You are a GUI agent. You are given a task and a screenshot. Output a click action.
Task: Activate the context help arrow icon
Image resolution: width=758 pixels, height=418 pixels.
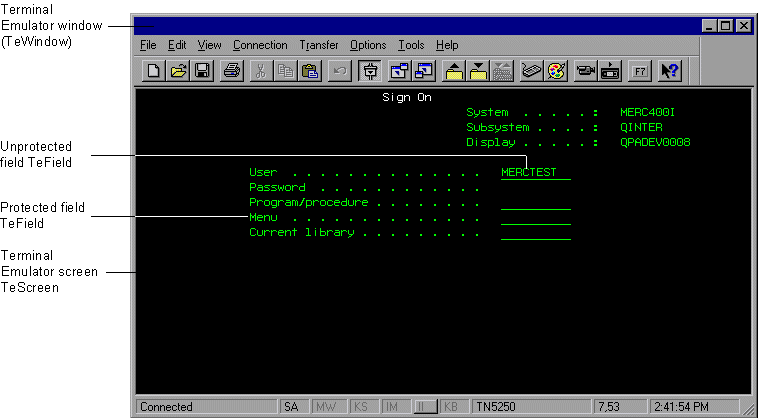pyautogui.click(x=670, y=71)
